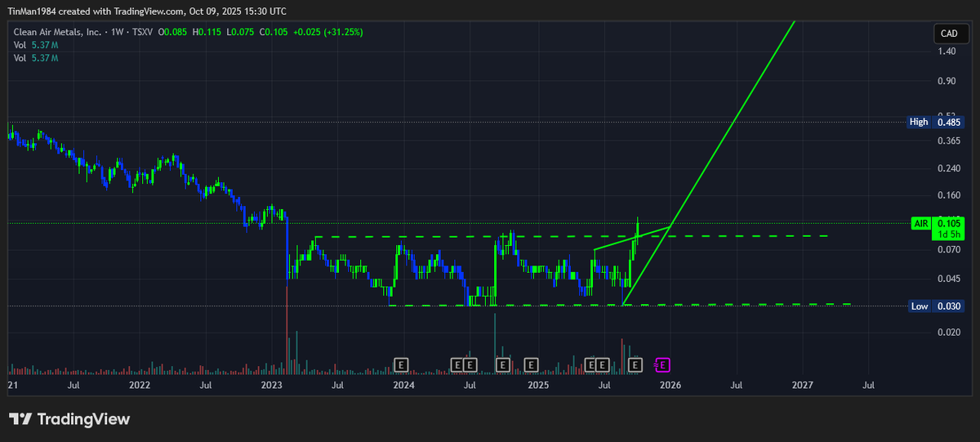Image resolution: width=980 pixels, height=442 pixels.
Task: Click the Low 0.030 price label
Action: (x=937, y=306)
